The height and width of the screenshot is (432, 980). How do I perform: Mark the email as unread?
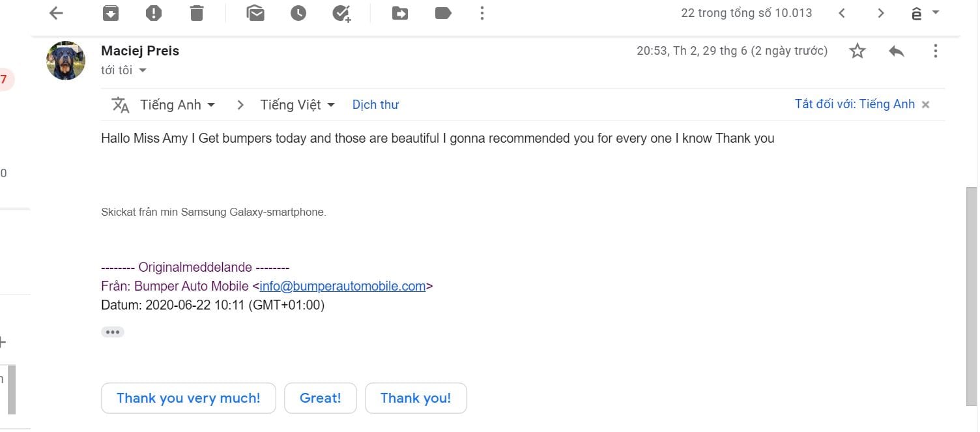255,13
